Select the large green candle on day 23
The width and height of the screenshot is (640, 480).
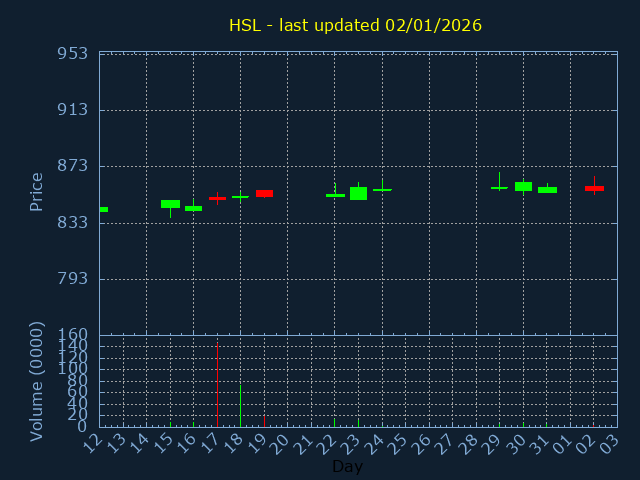(x=358, y=193)
